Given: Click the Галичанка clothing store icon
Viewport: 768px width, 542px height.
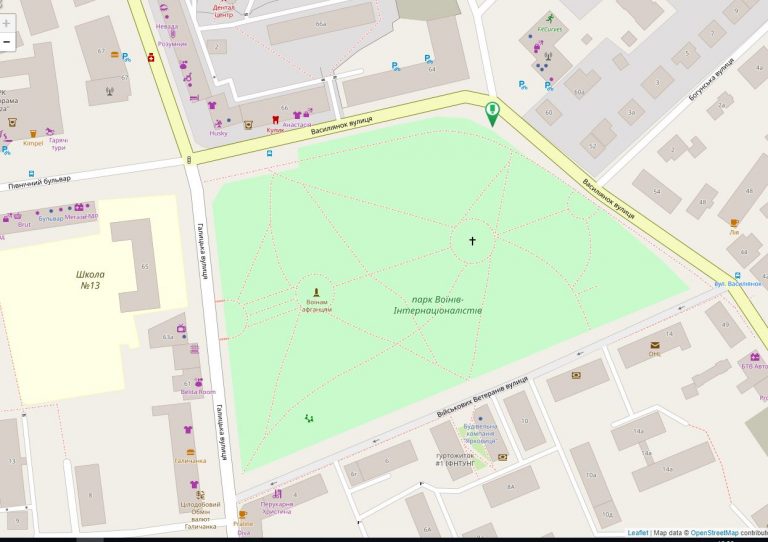Looking at the screenshot, I should [x=188, y=429].
